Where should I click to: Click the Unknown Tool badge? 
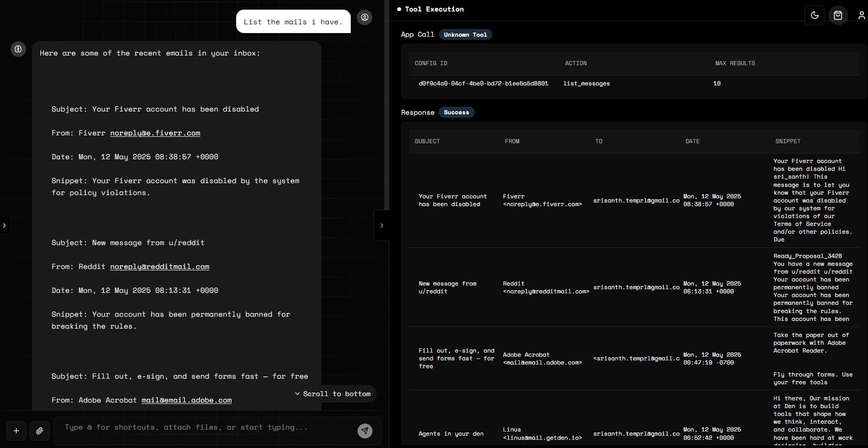(x=465, y=34)
